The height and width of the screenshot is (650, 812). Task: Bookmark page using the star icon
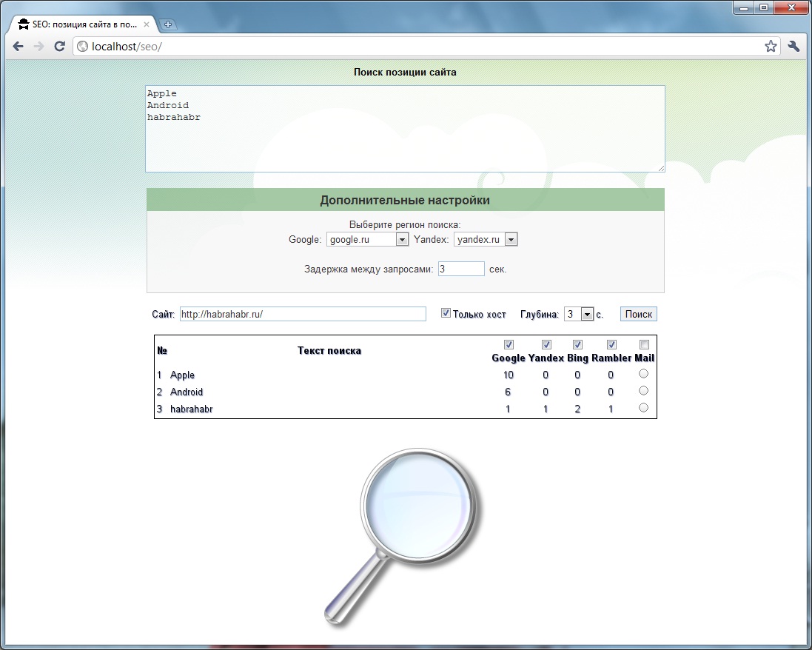[771, 47]
